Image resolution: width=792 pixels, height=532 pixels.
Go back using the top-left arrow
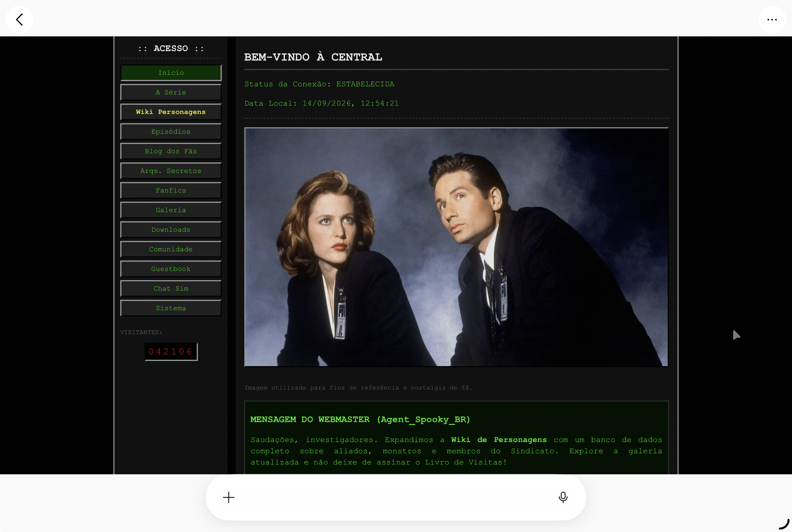point(20,20)
